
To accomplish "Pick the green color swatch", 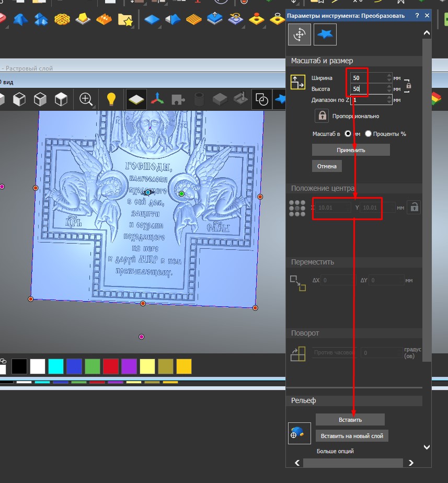I will 93,366.
